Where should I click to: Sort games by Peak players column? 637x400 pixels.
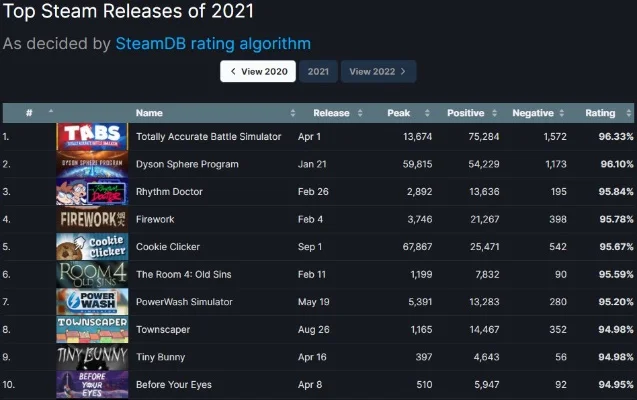pos(398,113)
